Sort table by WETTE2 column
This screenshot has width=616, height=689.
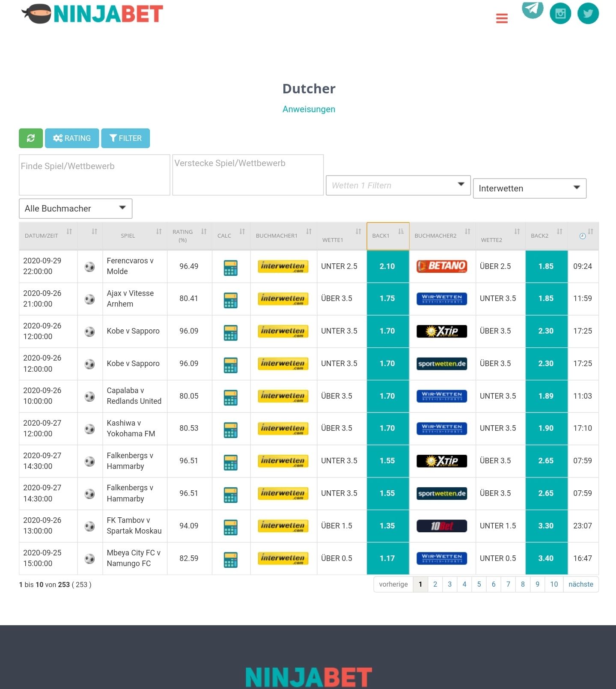(500, 236)
